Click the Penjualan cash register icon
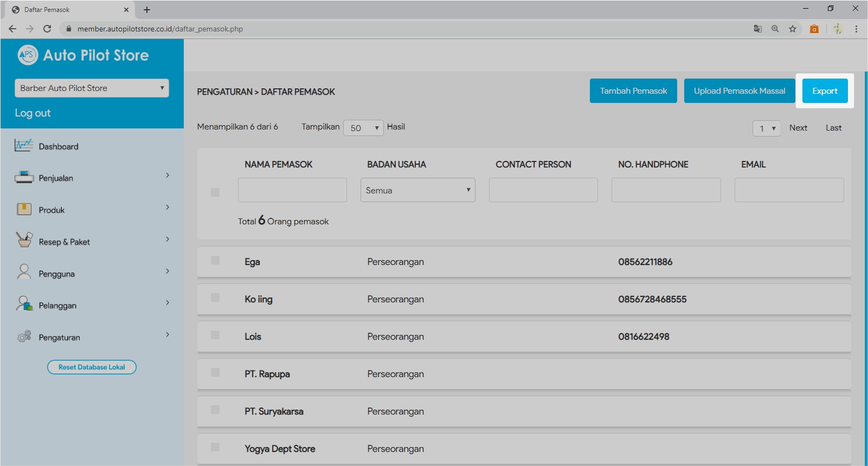Screen dimensions: 868x466 (24, 177)
